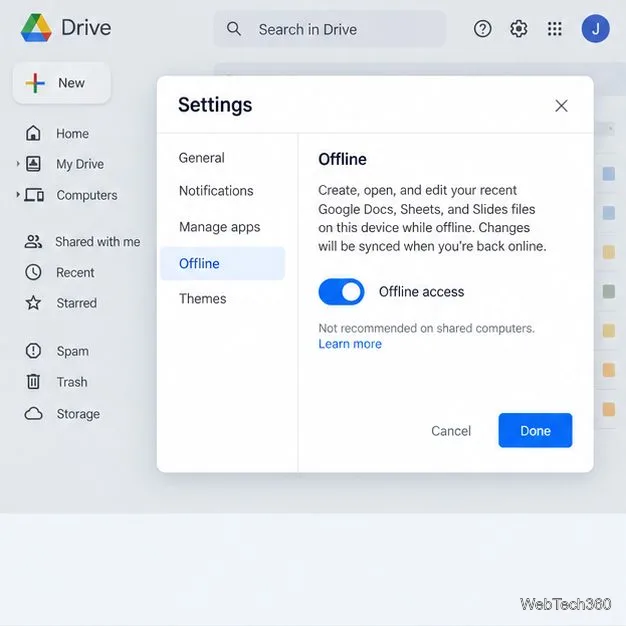Image resolution: width=626 pixels, height=626 pixels.
Task: Click the Done button
Action: tap(535, 430)
